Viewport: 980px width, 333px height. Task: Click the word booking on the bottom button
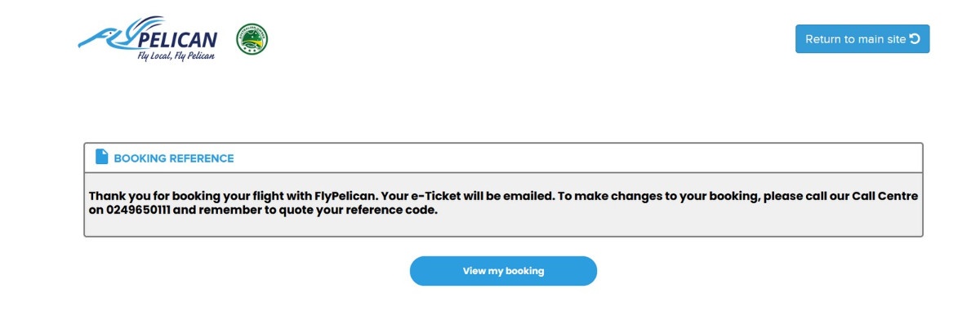524,271
